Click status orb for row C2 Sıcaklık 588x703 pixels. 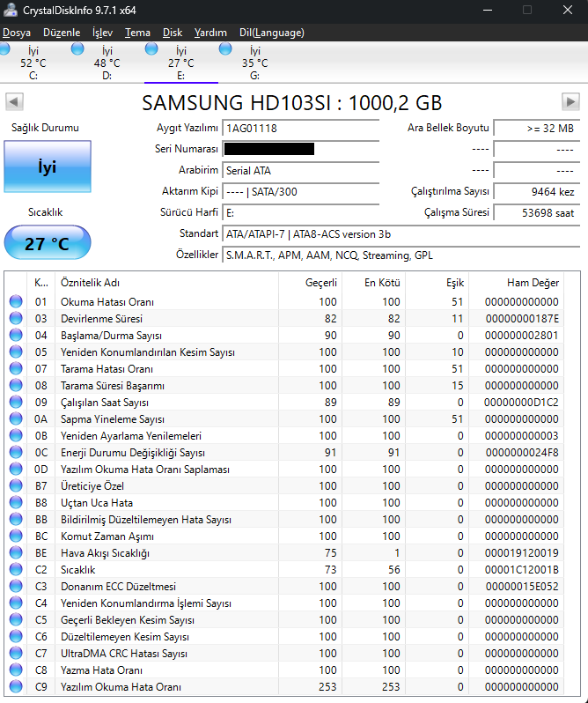coord(16,569)
